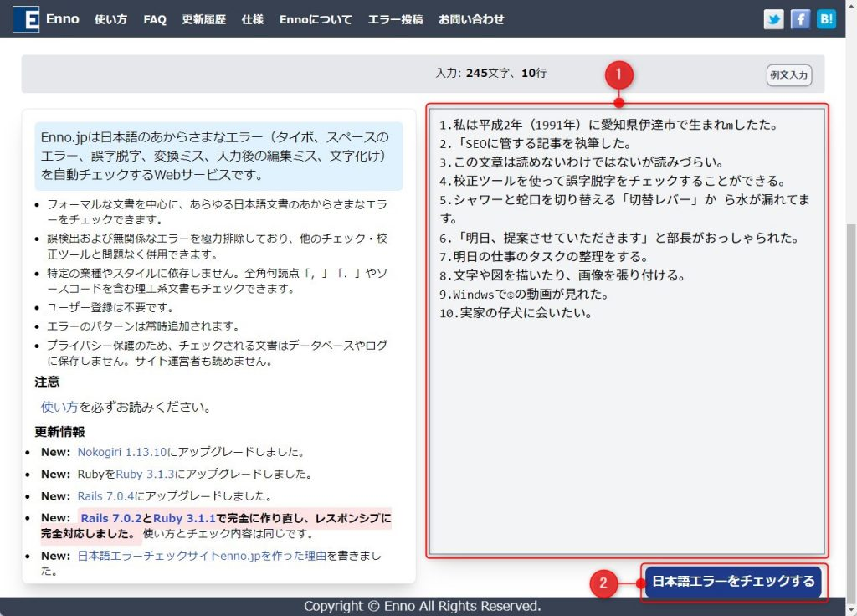Open the Rails 7.0.2 link
This screenshot has width=857, height=616.
(111, 517)
